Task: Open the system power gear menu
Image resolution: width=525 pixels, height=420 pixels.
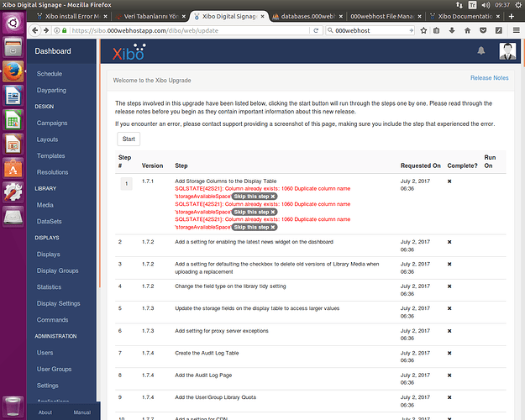Action: pos(518,5)
